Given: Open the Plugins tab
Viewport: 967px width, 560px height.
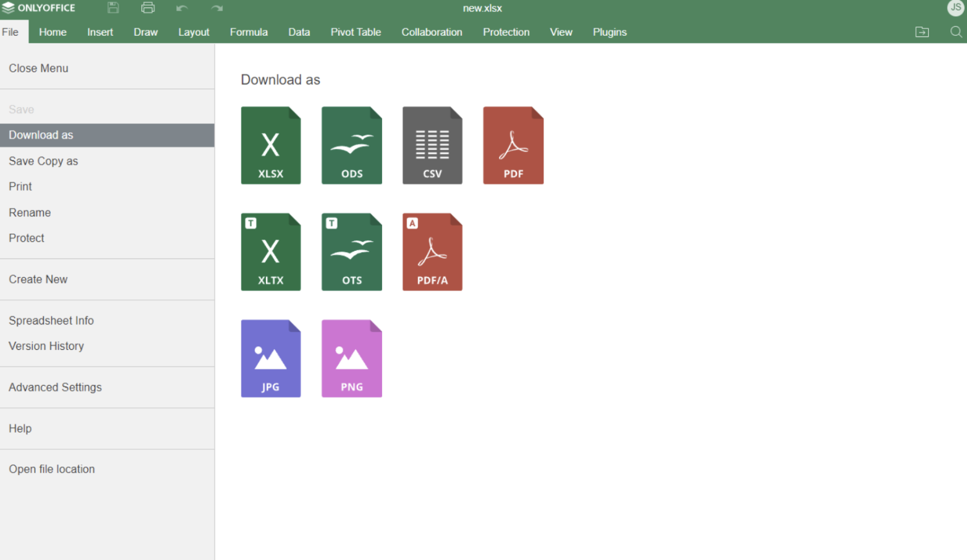Looking at the screenshot, I should tap(610, 32).
